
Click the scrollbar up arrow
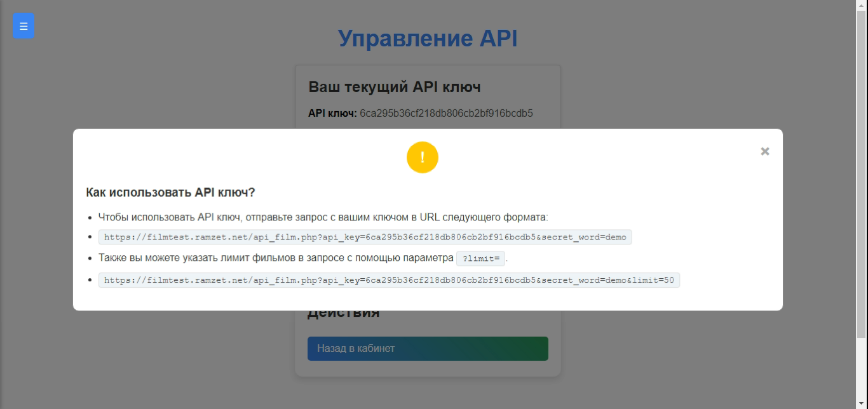tap(862, 5)
